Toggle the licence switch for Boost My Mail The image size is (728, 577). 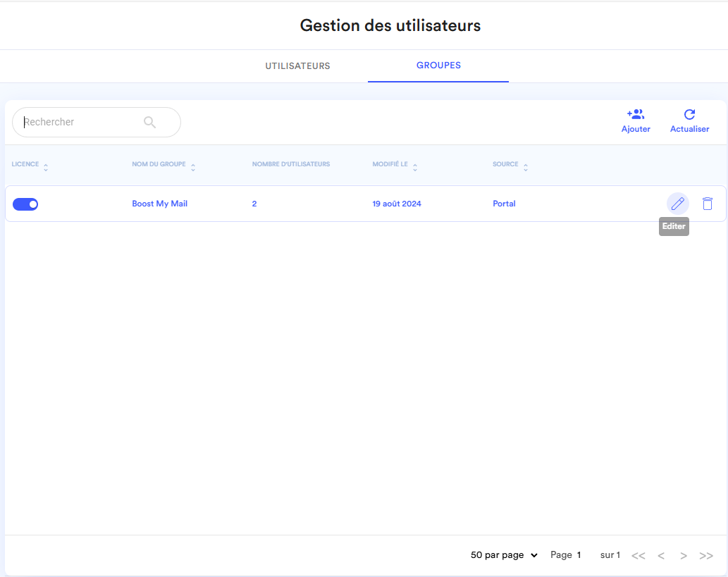pyautogui.click(x=25, y=204)
